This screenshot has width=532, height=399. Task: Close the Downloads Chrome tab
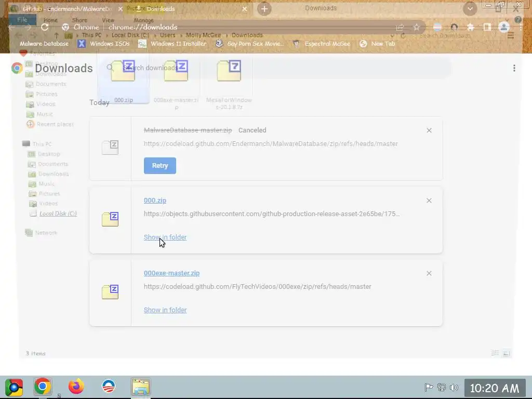(x=245, y=9)
